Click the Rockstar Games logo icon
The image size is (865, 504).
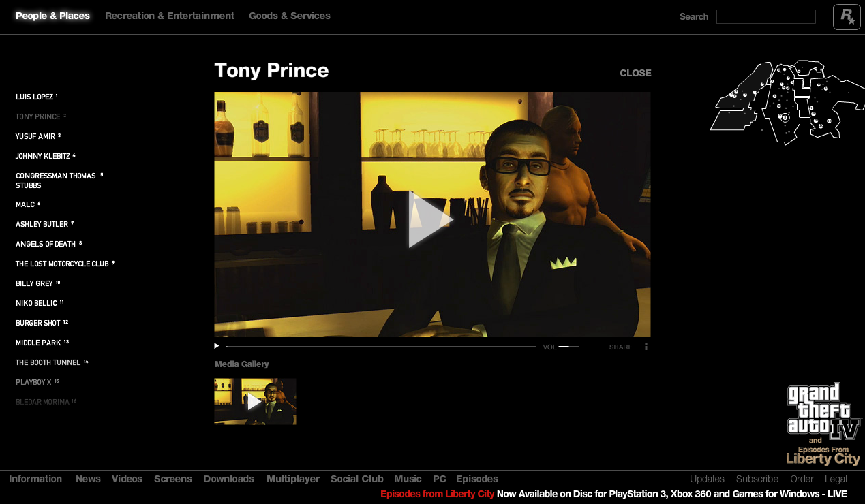pyautogui.click(x=847, y=17)
